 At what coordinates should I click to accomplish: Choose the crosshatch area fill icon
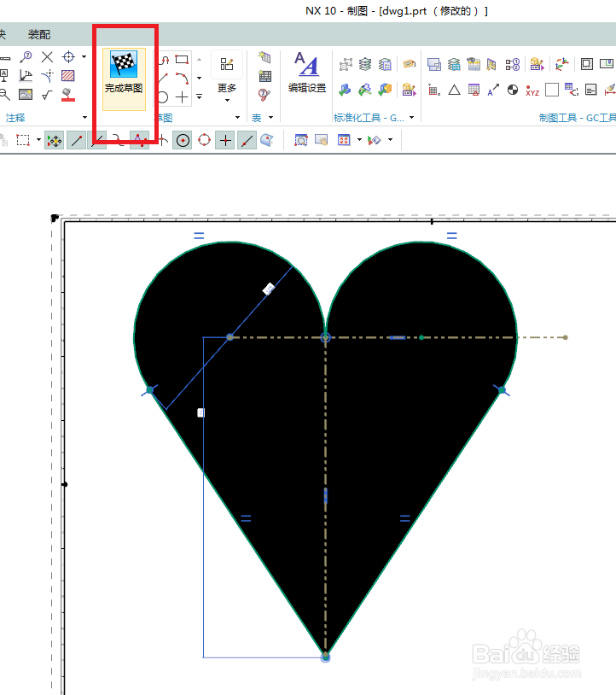[67, 76]
